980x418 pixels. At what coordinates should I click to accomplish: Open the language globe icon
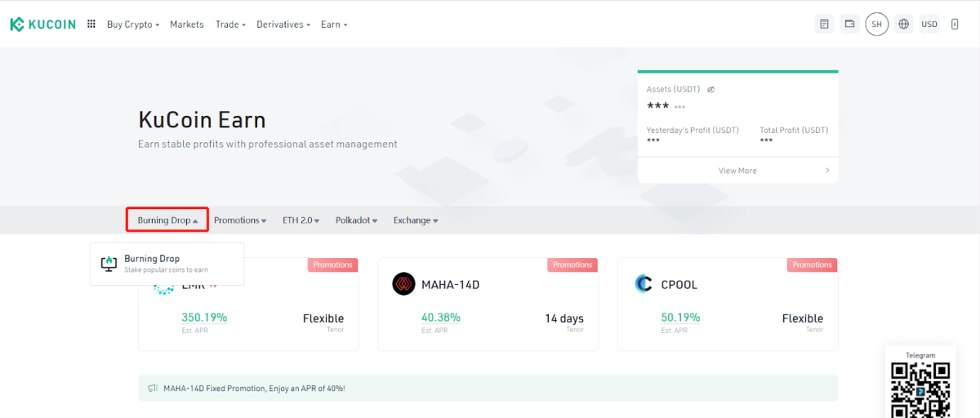click(x=903, y=24)
